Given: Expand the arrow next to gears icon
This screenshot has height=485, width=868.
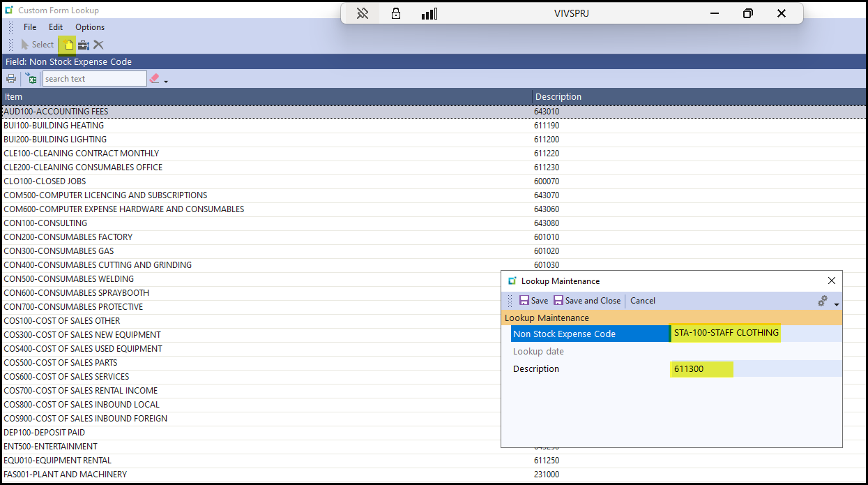Looking at the screenshot, I should point(836,304).
